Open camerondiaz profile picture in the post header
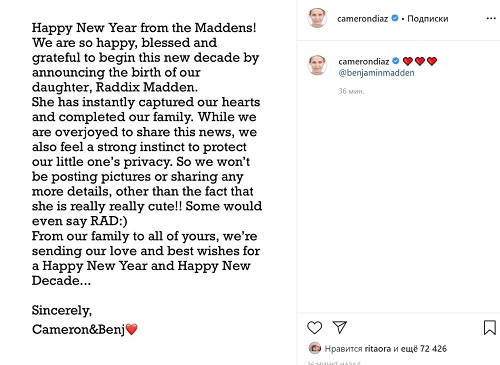The height and width of the screenshot is (365, 500). (x=317, y=18)
